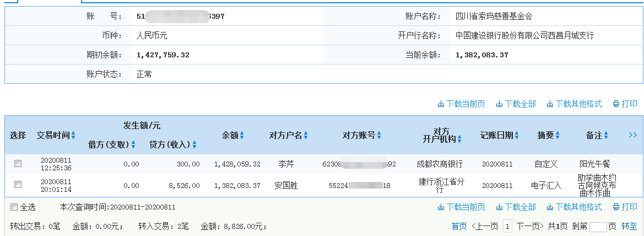
Task: Click transaction time 20200811 20:01:14
Action: pyautogui.click(x=56, y=185)
